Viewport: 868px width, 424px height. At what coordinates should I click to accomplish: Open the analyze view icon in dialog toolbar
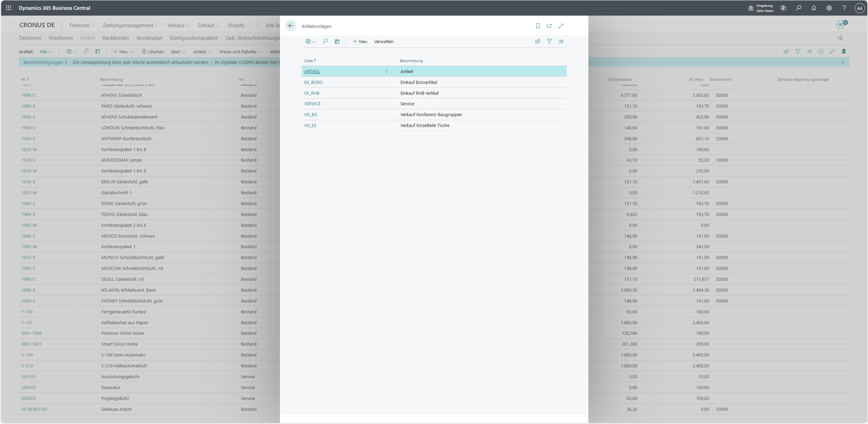[x=337, y=42]
